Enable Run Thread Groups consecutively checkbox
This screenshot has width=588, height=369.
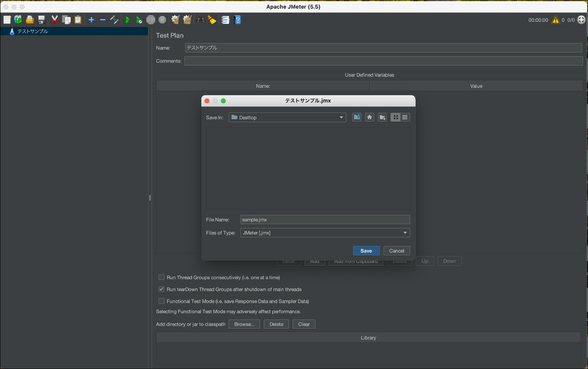[x=161, y=277]
